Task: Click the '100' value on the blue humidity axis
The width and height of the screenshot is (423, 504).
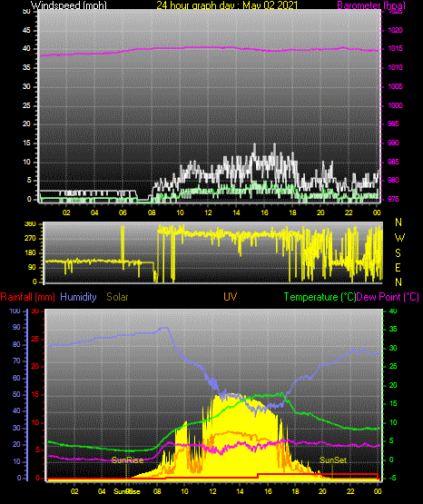Action: [x=15, y=311]
